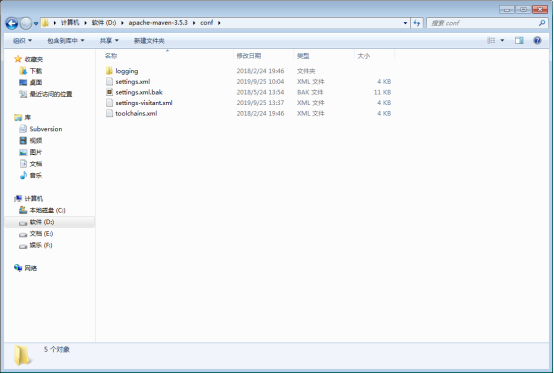Click the 视频 library icon
This screenshot has width=554, height=374.
click(x=23, y=141)
